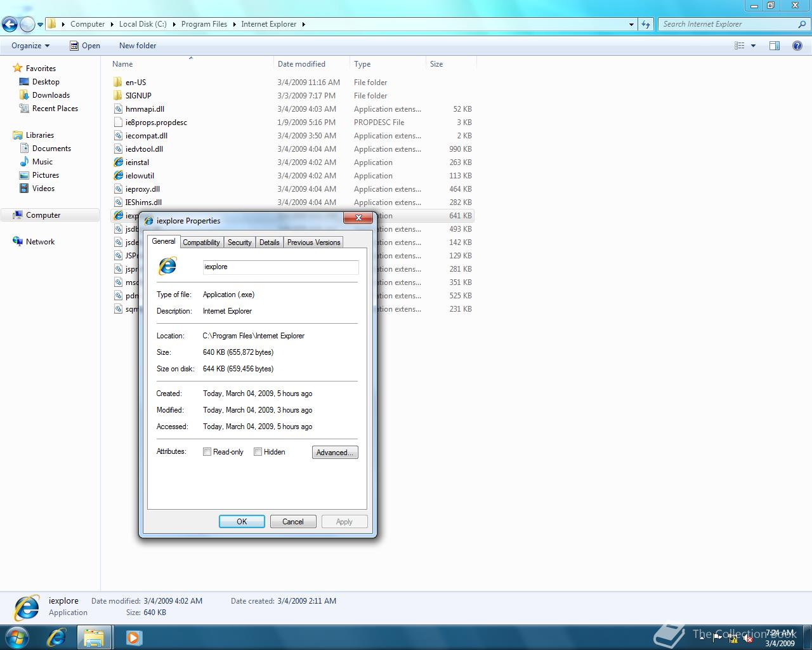Click the Back navigation arrow
The image size is (812, 650).
click(10, 24)
